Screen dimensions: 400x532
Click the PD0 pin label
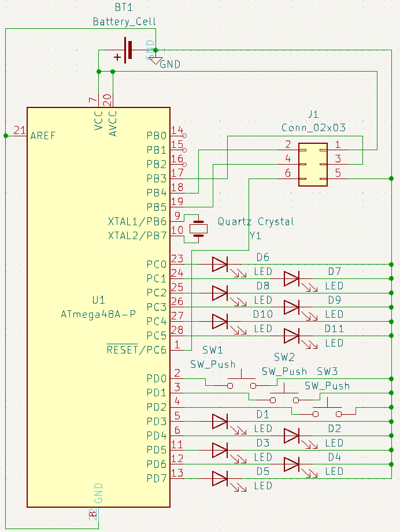point(157,378)
